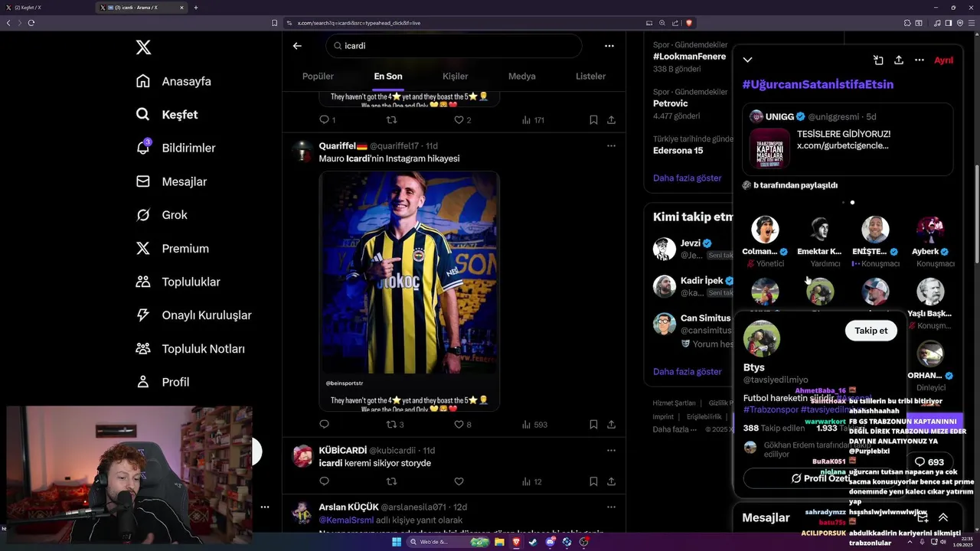This screenshot has width=980, height=551.
Task: Open search options three-dot menu
Action: point(609,46)
